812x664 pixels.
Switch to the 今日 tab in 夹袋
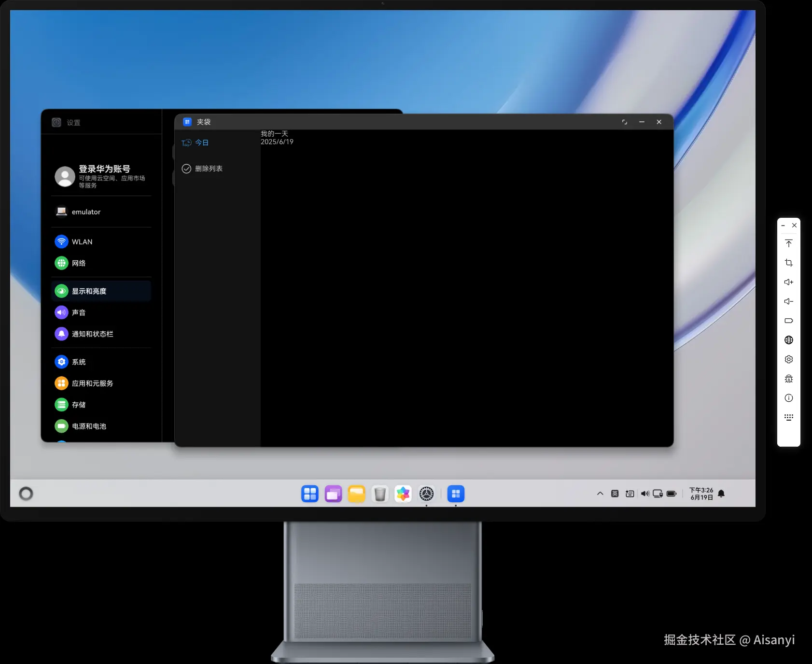point(201,142)
